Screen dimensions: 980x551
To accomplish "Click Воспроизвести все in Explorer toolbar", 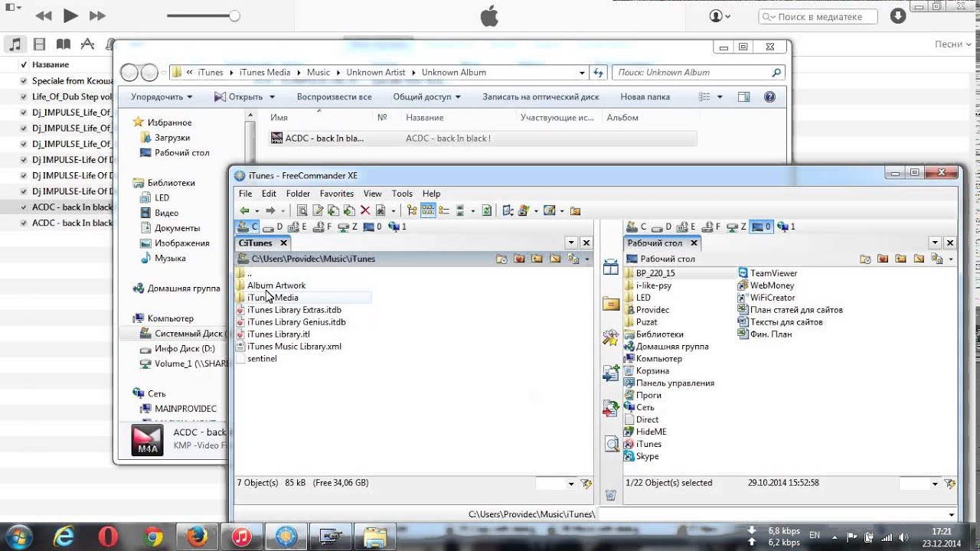I will (335, 97).
